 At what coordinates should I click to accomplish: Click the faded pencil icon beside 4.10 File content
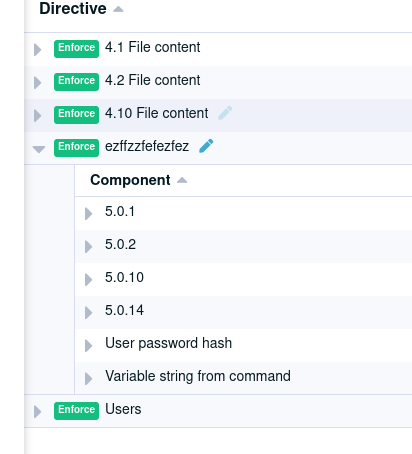[x=225, y=113]
